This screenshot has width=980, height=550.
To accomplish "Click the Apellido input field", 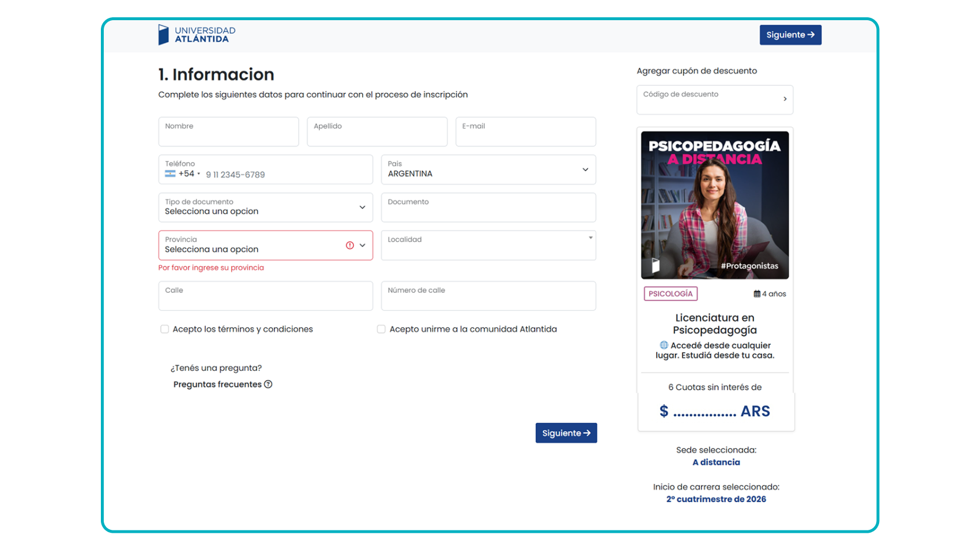I will [x=377, y=132].
